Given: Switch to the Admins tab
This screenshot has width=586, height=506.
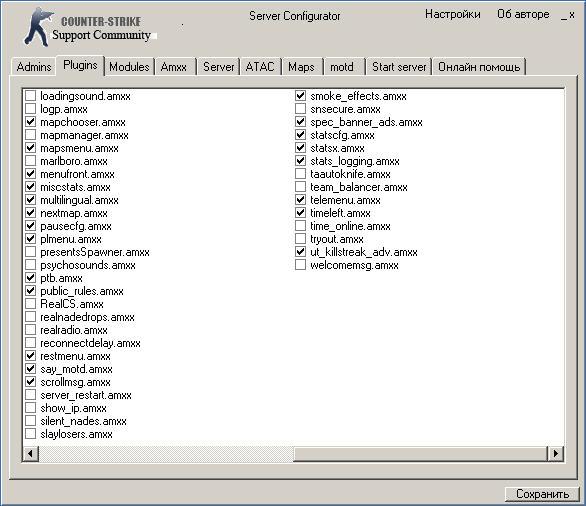Looking at the screenshot, I should 34,67.
